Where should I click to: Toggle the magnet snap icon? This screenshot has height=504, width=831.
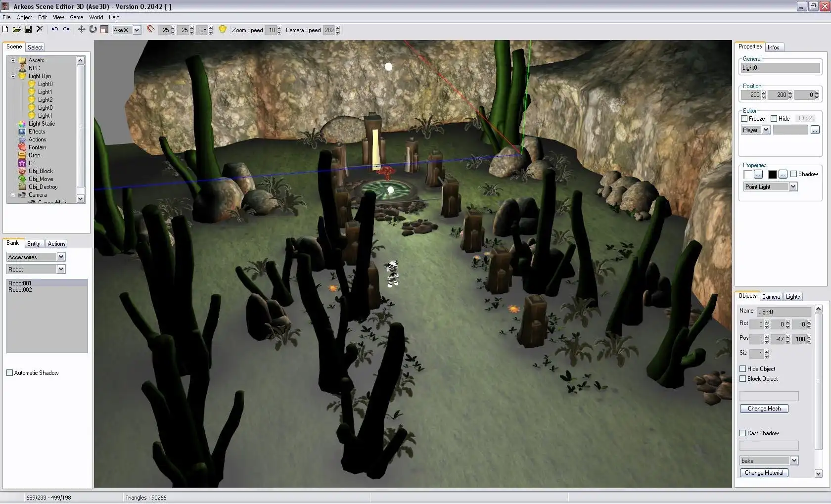[151, 30]
